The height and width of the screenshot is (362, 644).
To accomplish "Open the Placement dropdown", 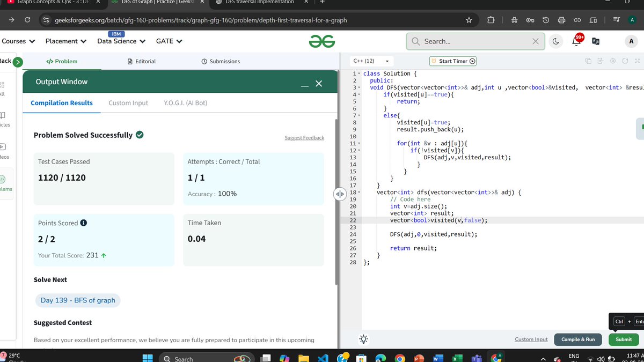I will click(66, 41).
